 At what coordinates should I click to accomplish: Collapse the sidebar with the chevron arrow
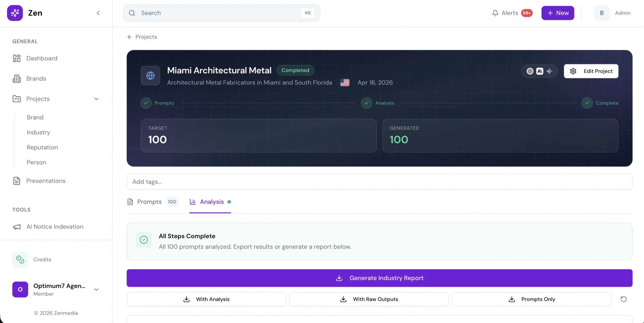(98, 13)
